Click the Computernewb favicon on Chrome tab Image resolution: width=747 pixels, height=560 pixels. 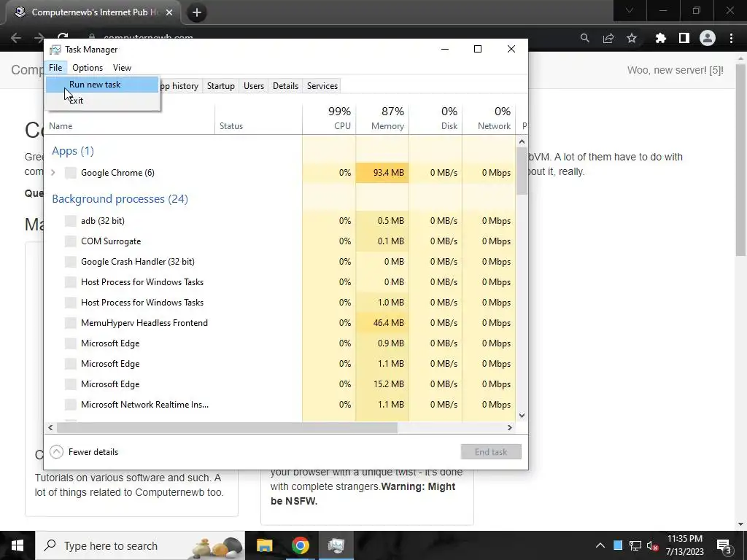pos(20,12)
